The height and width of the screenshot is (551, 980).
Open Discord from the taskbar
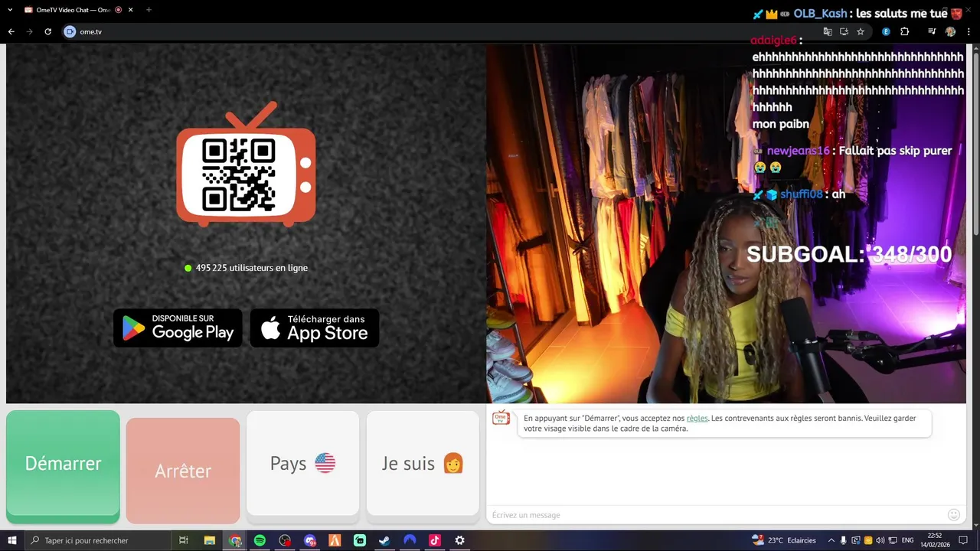[309, 540]
